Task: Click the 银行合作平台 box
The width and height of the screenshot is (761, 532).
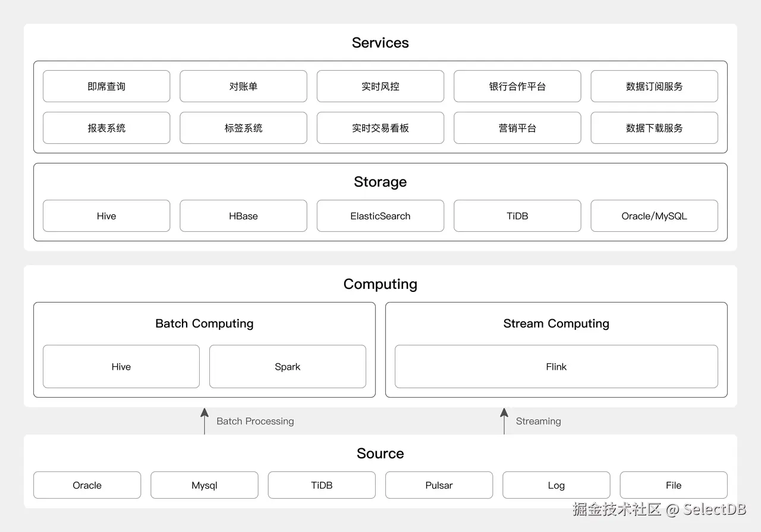Action: (517, 86)
